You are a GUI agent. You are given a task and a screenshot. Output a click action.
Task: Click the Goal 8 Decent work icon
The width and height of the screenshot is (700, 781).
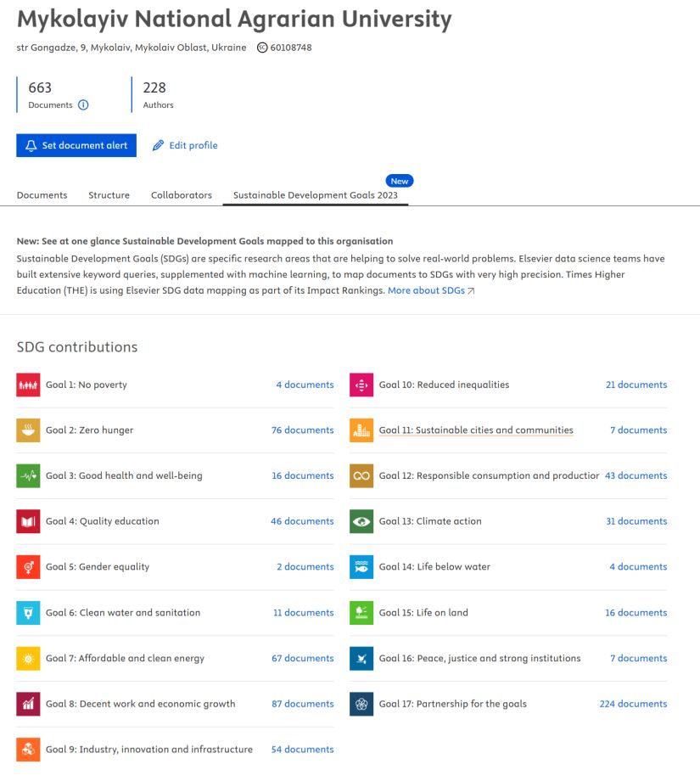click(28, 704)
